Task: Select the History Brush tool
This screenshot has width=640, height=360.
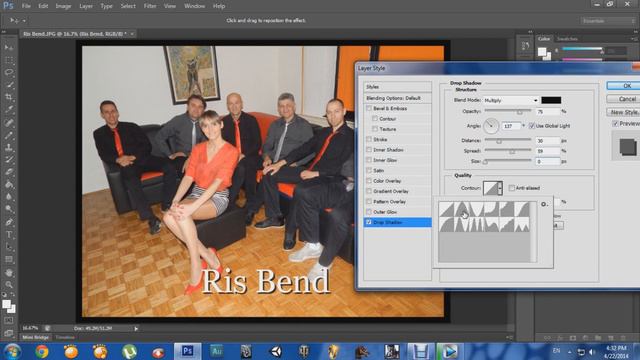Action: (x=9, y=160)
